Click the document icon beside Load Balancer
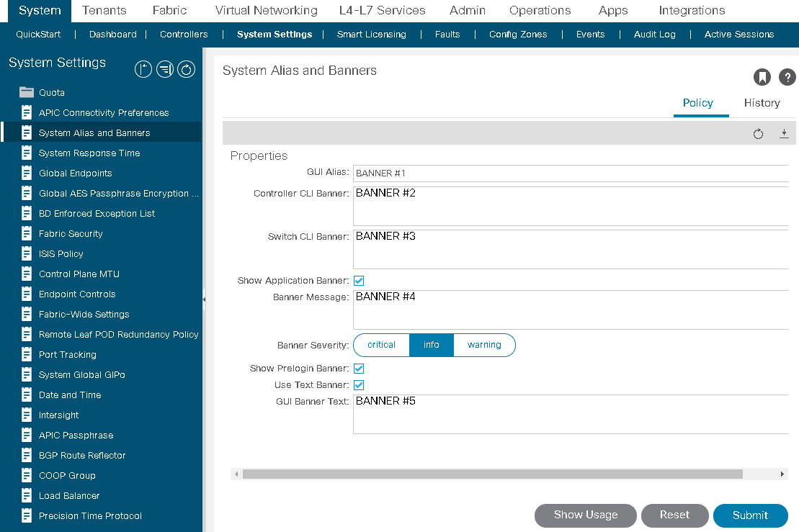Screen dimensions: 799x532 pyautogui.click(x=27, y=496)
